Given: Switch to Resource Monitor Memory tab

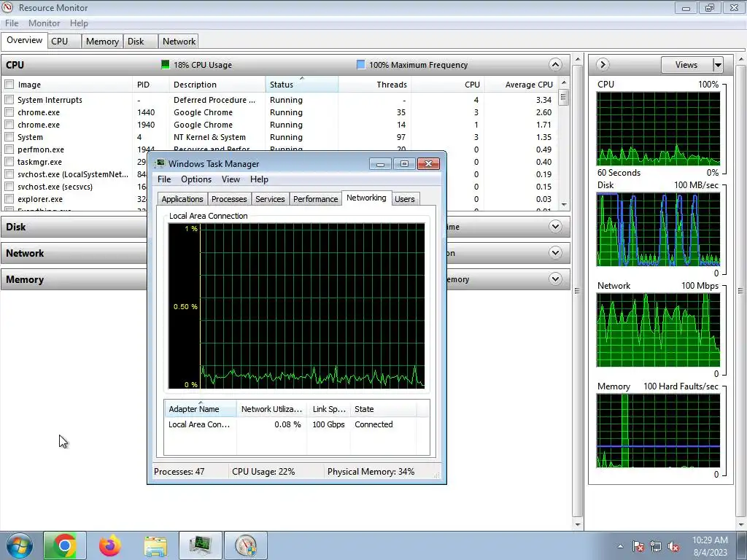Looking at the screenshot, I should 102,41.
